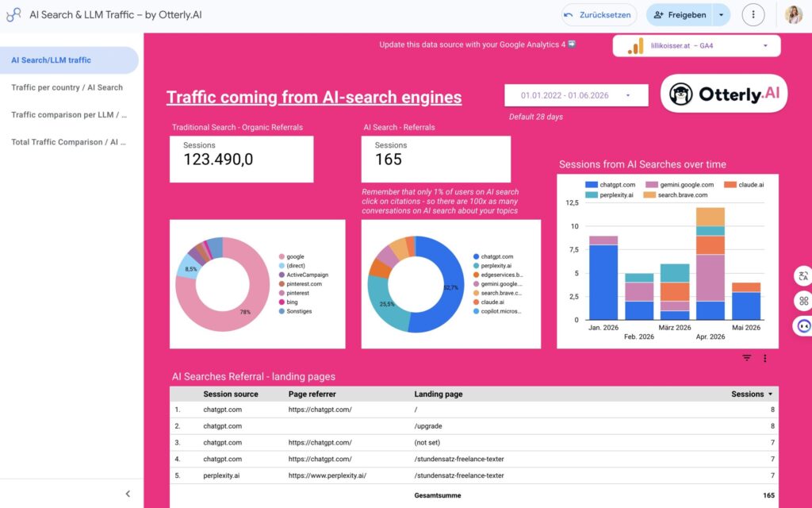Click the google legend dot in organic chart
The height and width of the screenshot is (508, 812).
click(282, 256)
